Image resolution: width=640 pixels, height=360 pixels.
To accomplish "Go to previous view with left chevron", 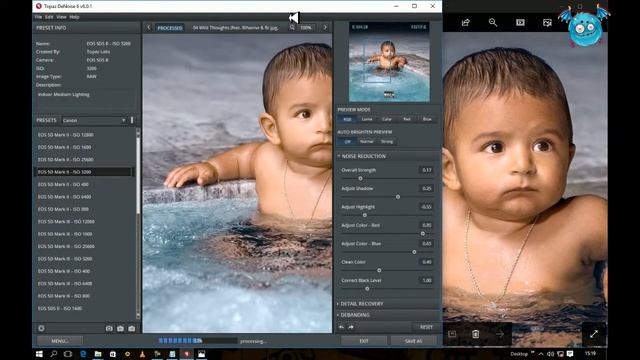I will 149,27.
